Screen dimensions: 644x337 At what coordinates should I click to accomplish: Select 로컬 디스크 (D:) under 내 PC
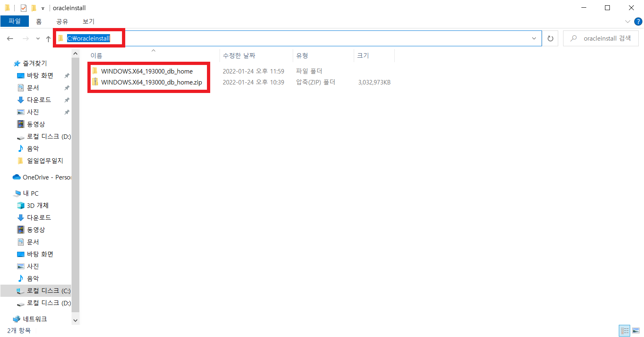49,303
